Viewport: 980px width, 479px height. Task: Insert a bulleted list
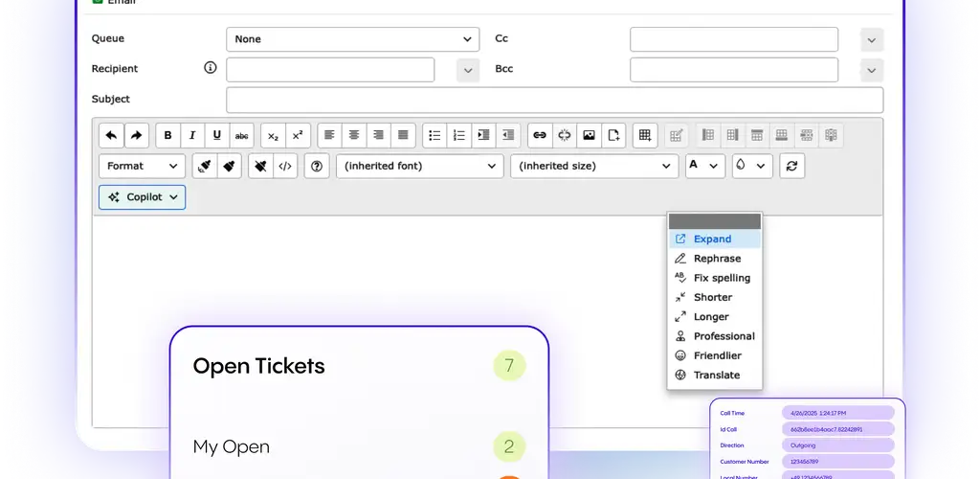pos(434,135)
